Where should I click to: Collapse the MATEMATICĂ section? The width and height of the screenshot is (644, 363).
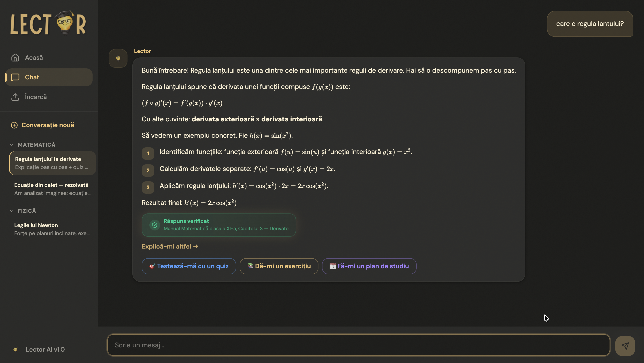[11, 145]
